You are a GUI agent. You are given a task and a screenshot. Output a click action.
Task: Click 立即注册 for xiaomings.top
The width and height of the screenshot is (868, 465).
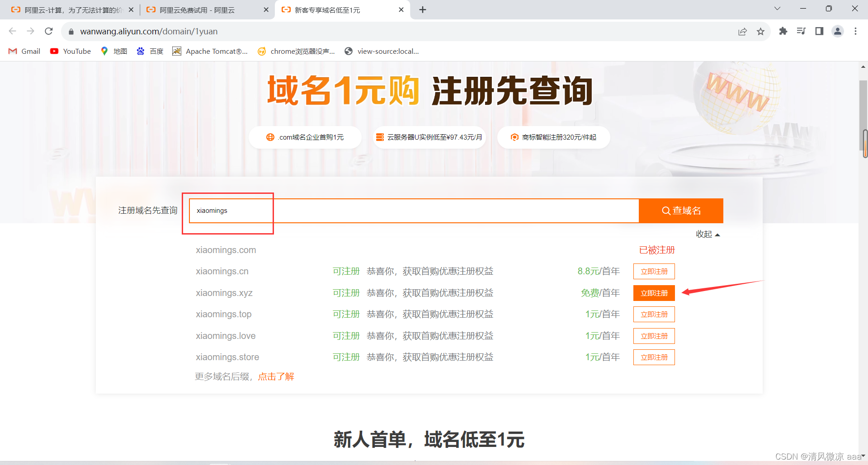pos(654,315)
